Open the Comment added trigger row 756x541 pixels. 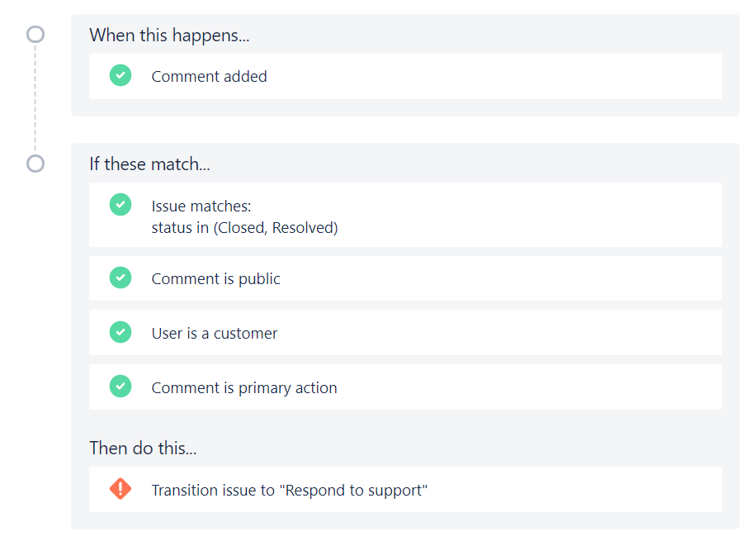(405, 76)
